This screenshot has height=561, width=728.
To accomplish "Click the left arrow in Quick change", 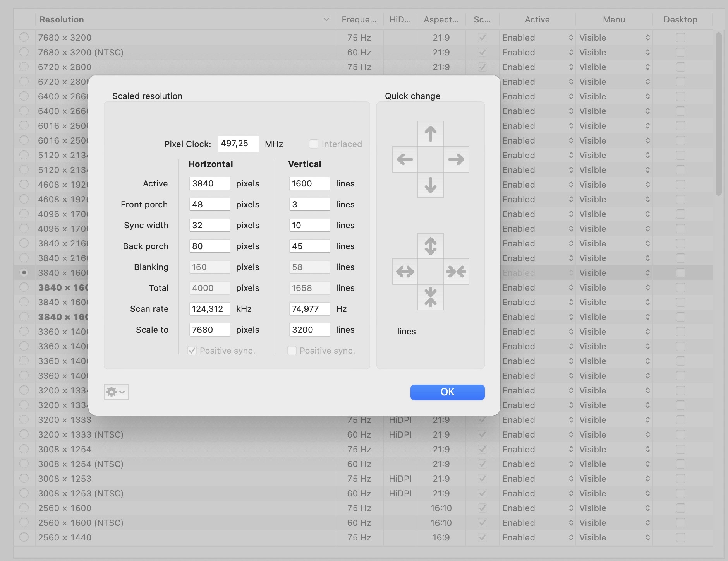I will click(404, 159).
